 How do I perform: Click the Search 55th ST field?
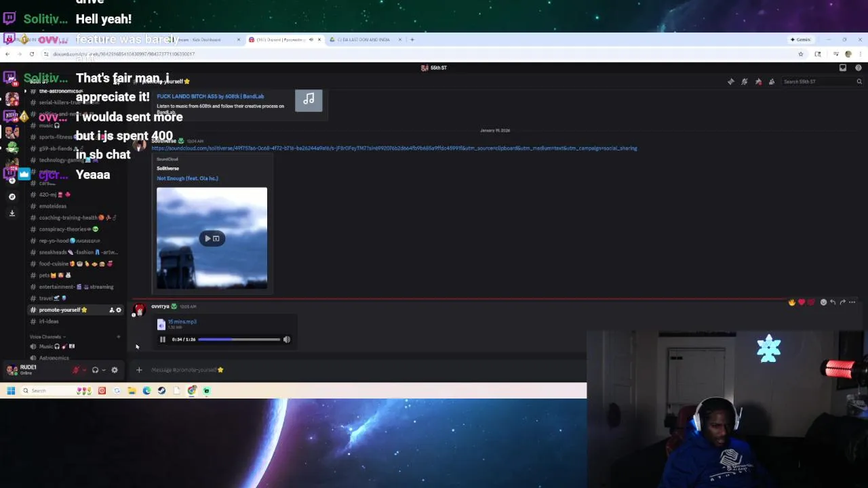click(x=823, y=81)
